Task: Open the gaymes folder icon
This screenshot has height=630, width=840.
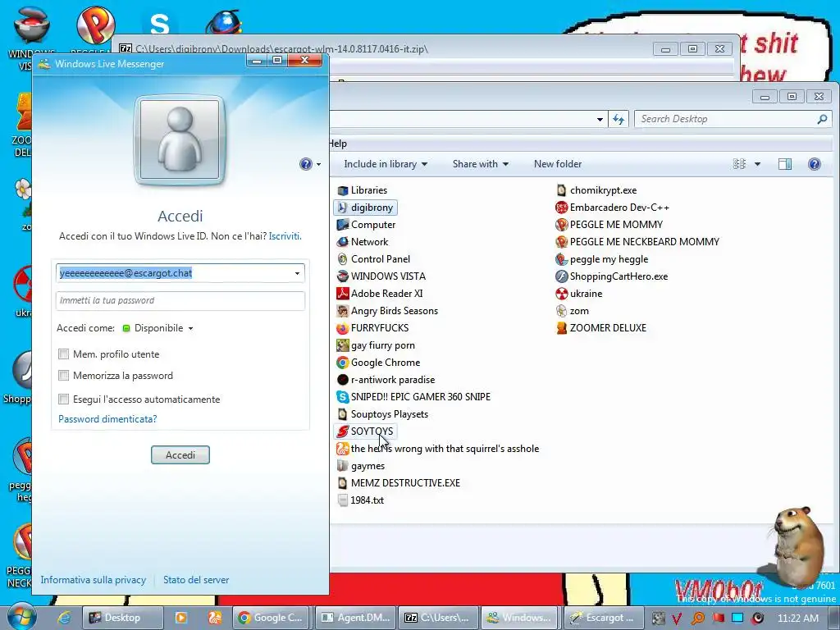Action: (343, 466)
